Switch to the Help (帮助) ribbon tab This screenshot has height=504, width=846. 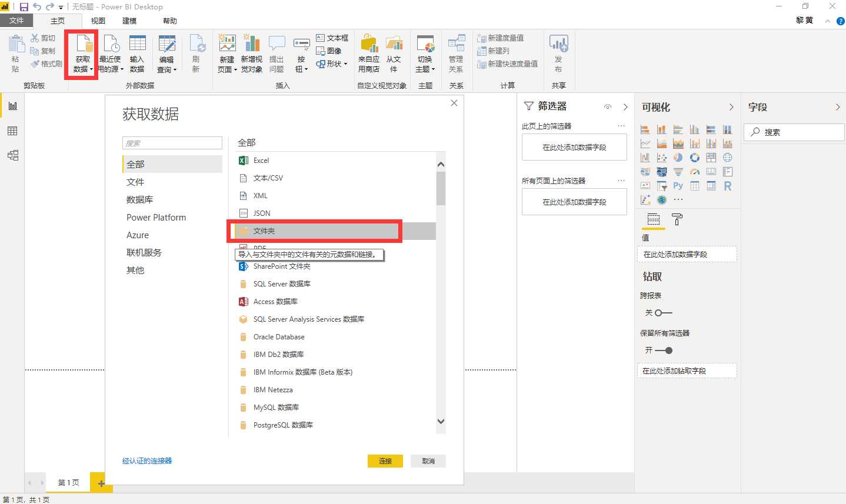coord(170,21)
